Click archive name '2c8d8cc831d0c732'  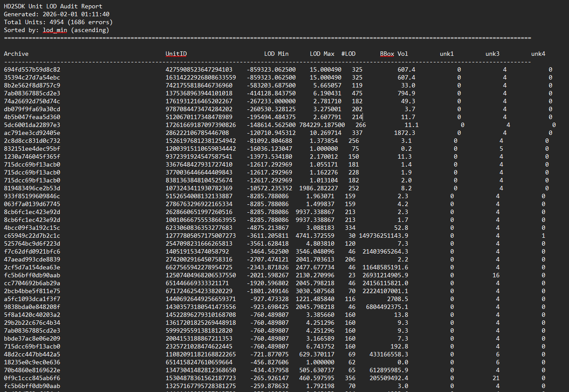click(x=32, y=141)
